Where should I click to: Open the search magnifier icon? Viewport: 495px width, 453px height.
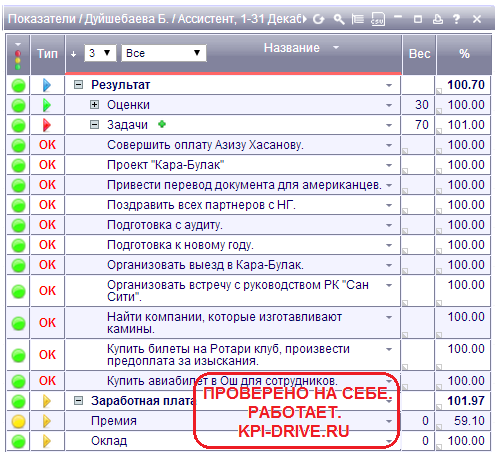(x=339, y=19)
